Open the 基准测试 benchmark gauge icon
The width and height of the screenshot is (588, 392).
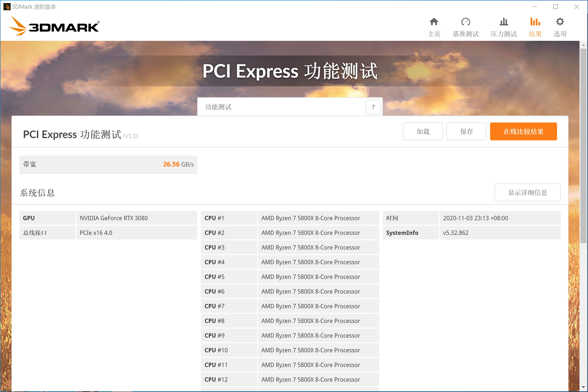[466, 26]
